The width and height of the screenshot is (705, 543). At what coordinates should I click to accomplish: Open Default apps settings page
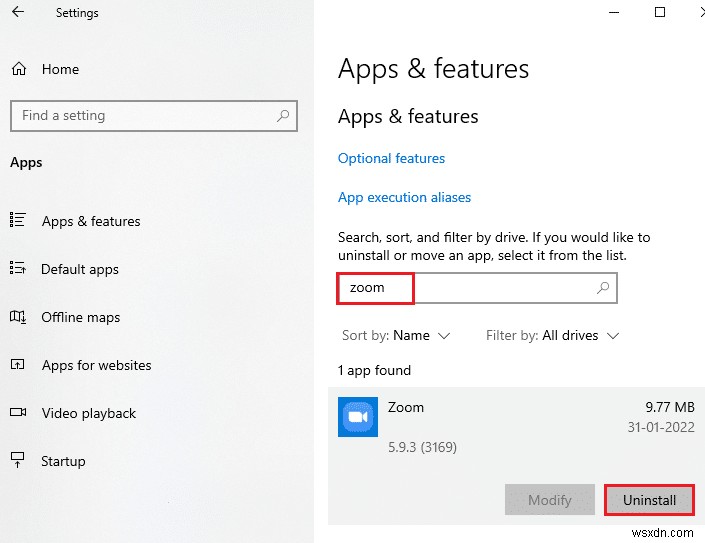pos(80,269)
